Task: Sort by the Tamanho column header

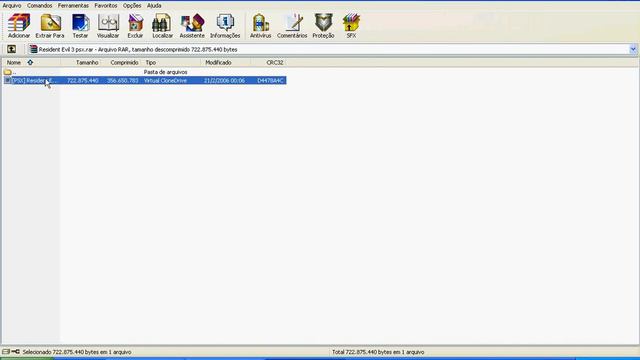Action: [80, 62]
